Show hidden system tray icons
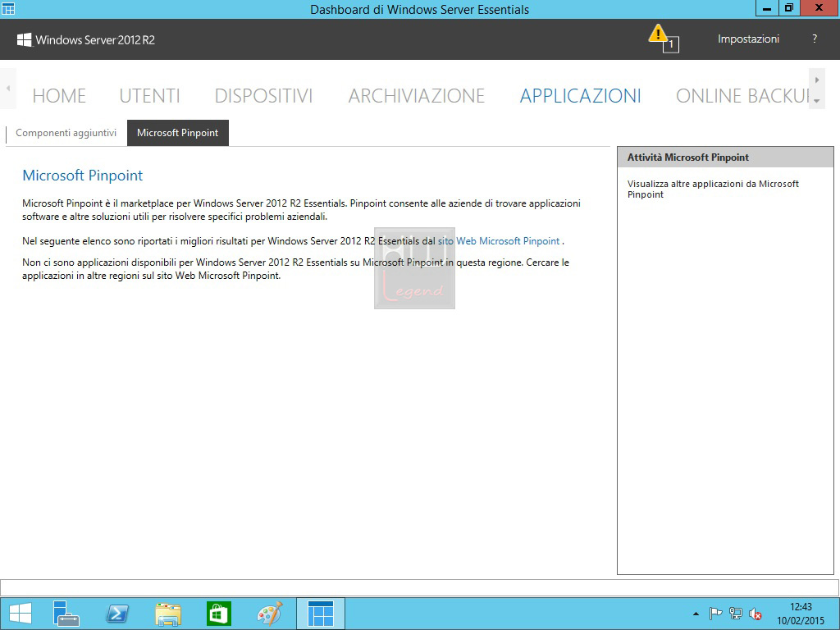The height and width of the screenshot is (630, 840). [696, 614]
